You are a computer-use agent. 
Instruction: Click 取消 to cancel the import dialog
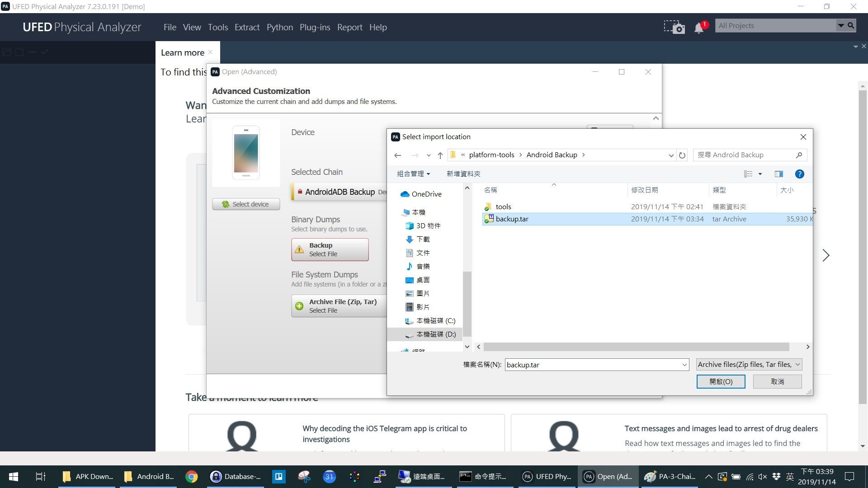[777, 381]
